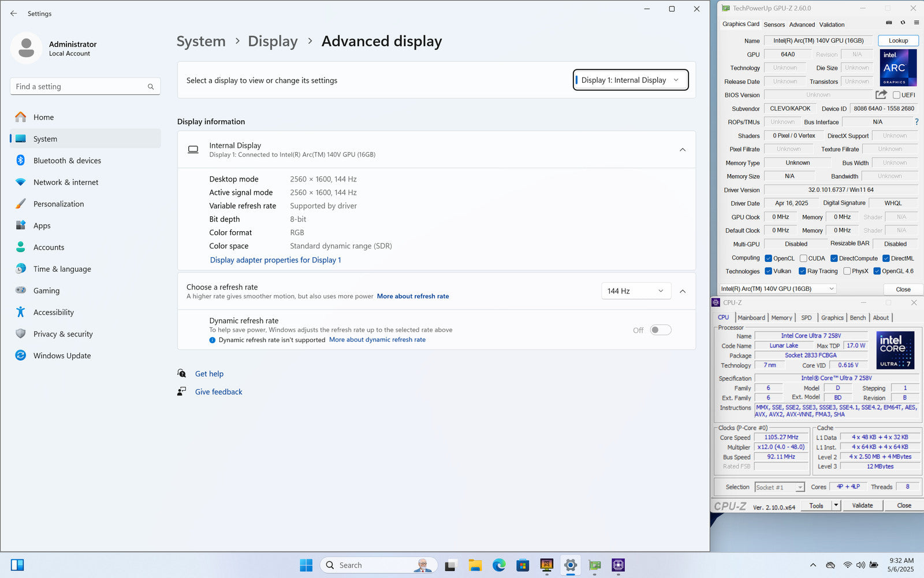
Task: Collapse the Internal Display information section
Action: click(682, 150)
